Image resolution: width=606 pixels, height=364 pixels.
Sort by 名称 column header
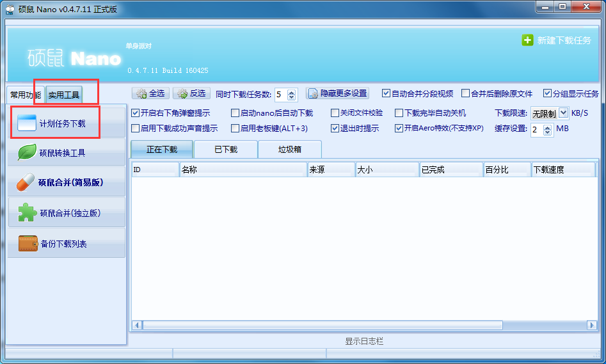pyautogui.click(x=243, y=170)
